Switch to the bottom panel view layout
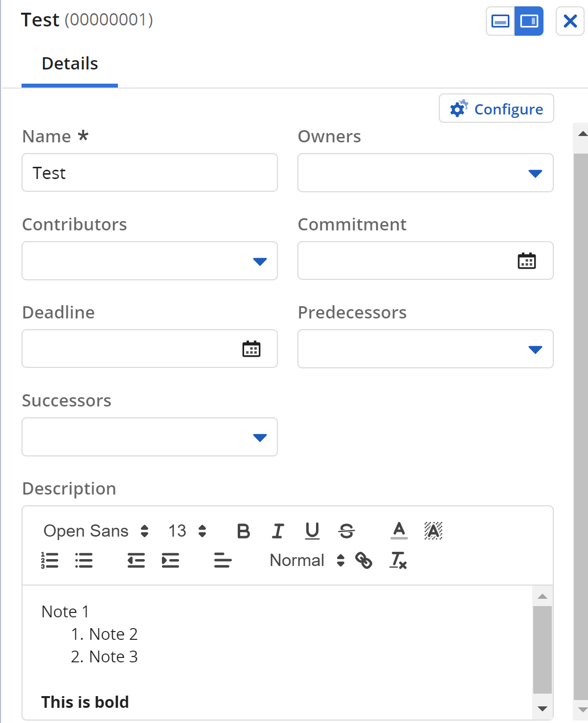Image resolution: width=588 pixels, height=723 pixels. point(500,21)
